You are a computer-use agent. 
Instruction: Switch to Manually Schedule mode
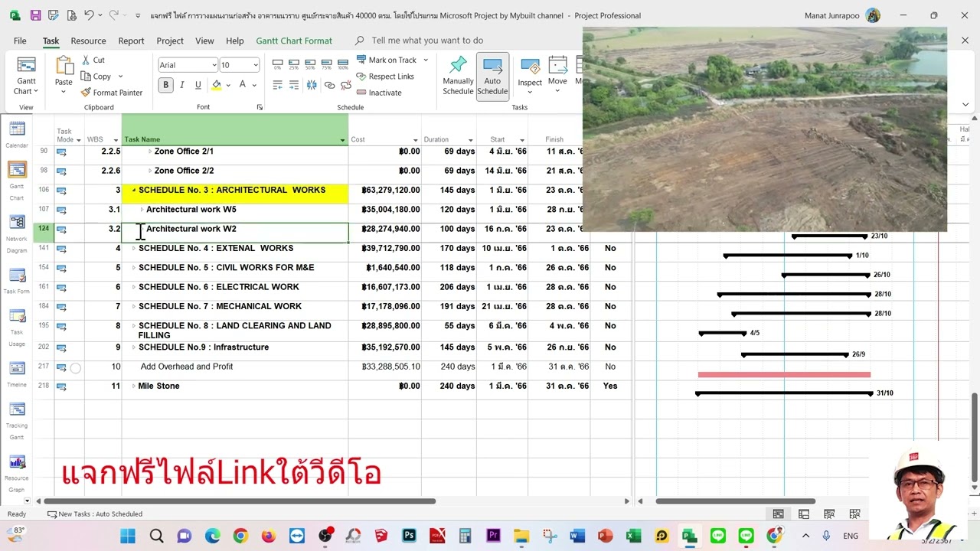pos(458,76)
